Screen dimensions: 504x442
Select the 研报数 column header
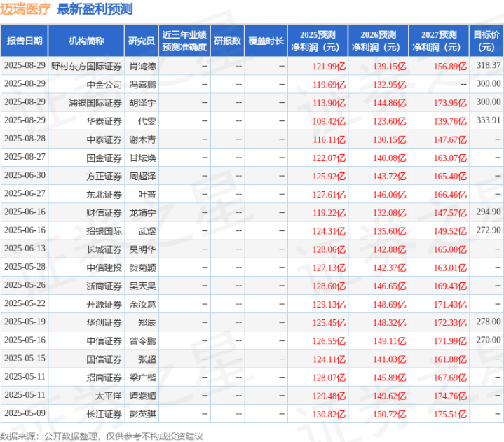pos(227,41)
